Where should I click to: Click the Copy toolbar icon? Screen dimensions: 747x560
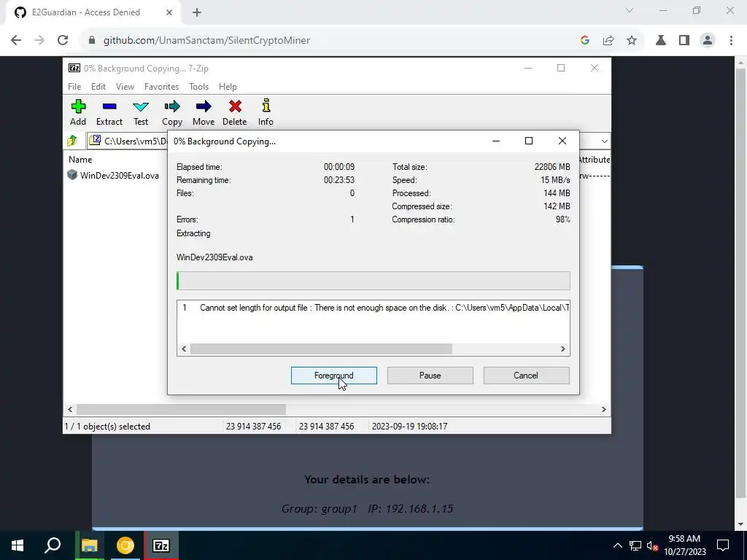point(172,112)
